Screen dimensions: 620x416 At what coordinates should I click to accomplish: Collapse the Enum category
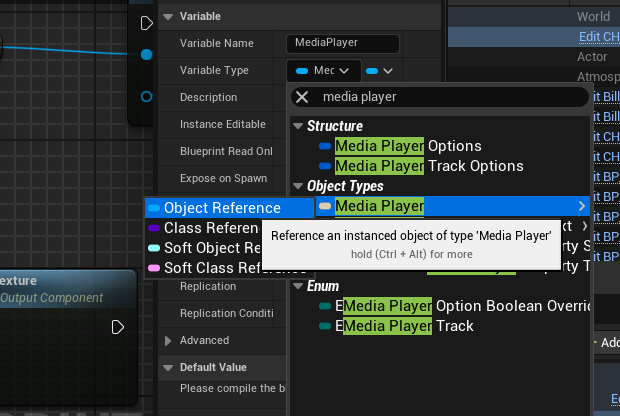pos(297,286)
